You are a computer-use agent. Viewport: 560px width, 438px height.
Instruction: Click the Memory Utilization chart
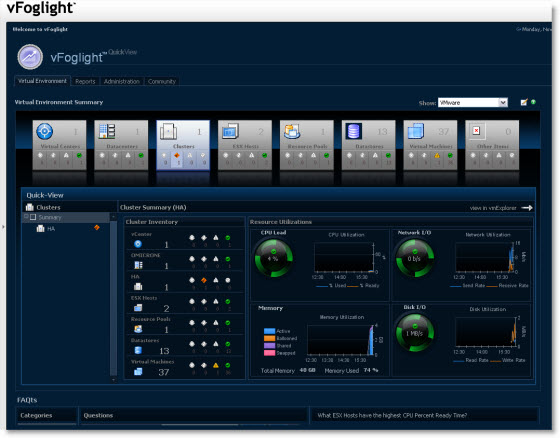[340, 340]
